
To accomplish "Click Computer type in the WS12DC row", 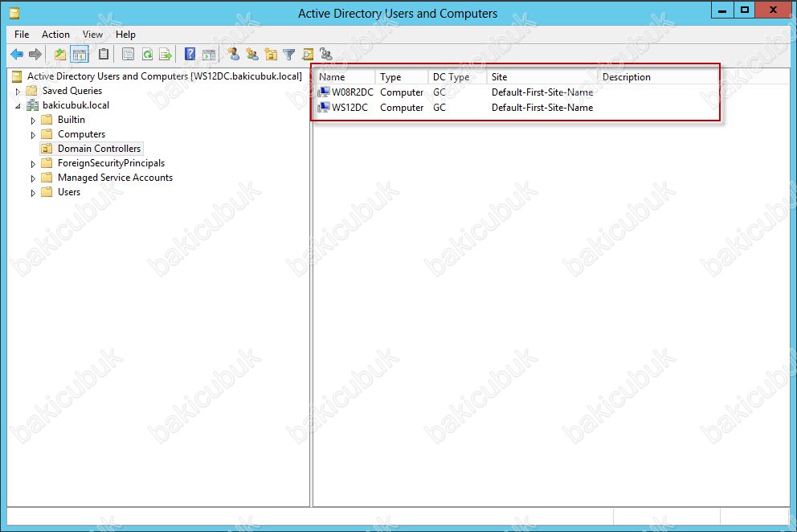I will coord(402,108).
